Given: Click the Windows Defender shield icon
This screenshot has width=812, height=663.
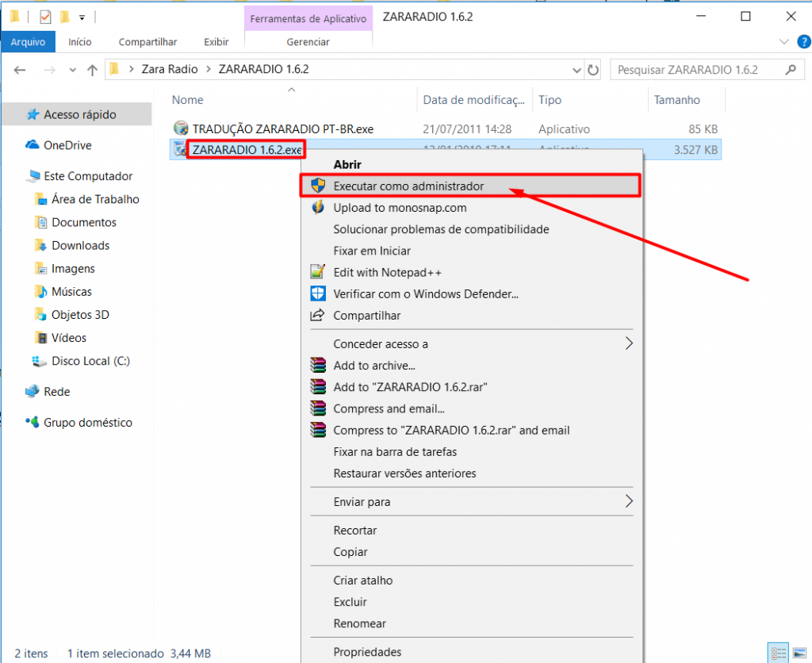Looking at the screenshot, I should click(318, 293).
